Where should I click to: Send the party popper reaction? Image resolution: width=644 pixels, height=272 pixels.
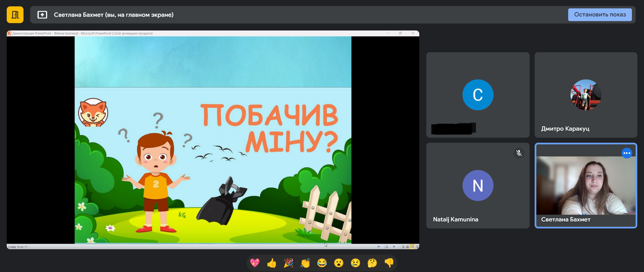(288, 263)
